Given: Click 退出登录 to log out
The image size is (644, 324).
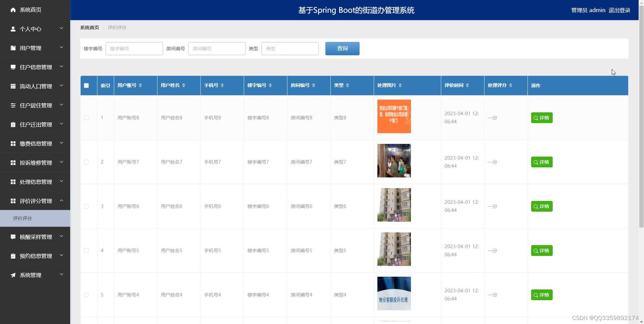Looking at the screenshot, I should click(619, 10).
